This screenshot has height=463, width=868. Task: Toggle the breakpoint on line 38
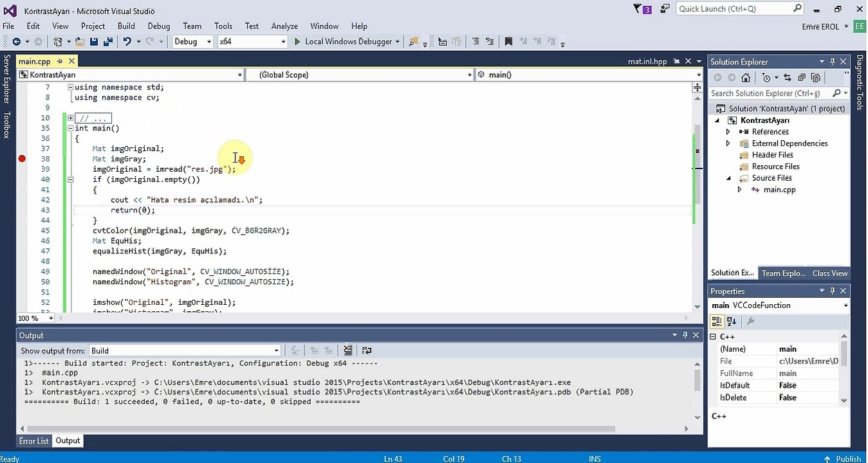tap(22, 159)
